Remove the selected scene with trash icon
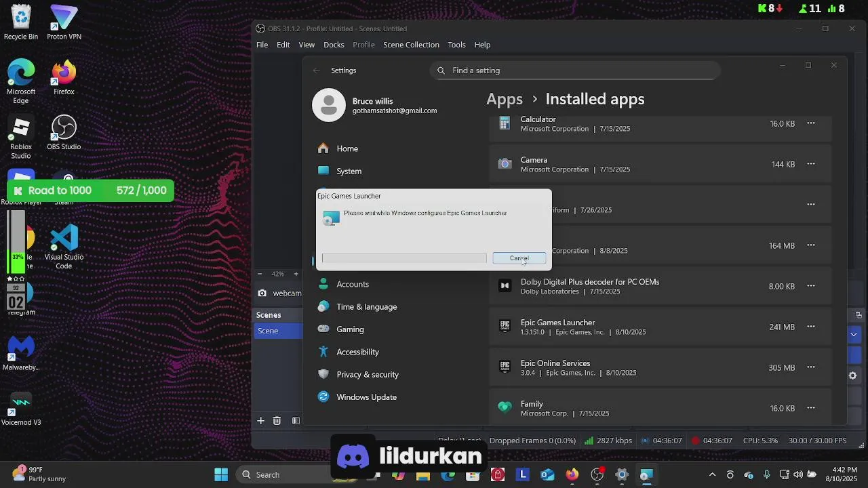This screenshot has width=868, height=488. click(277, 421)
